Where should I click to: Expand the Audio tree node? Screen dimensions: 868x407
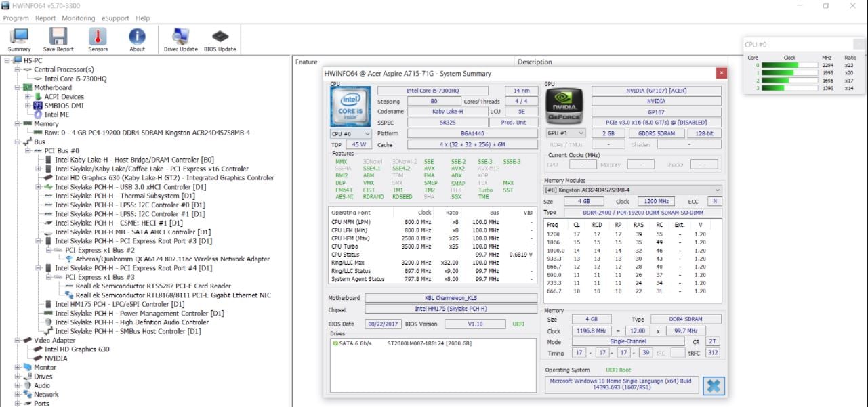18,385
